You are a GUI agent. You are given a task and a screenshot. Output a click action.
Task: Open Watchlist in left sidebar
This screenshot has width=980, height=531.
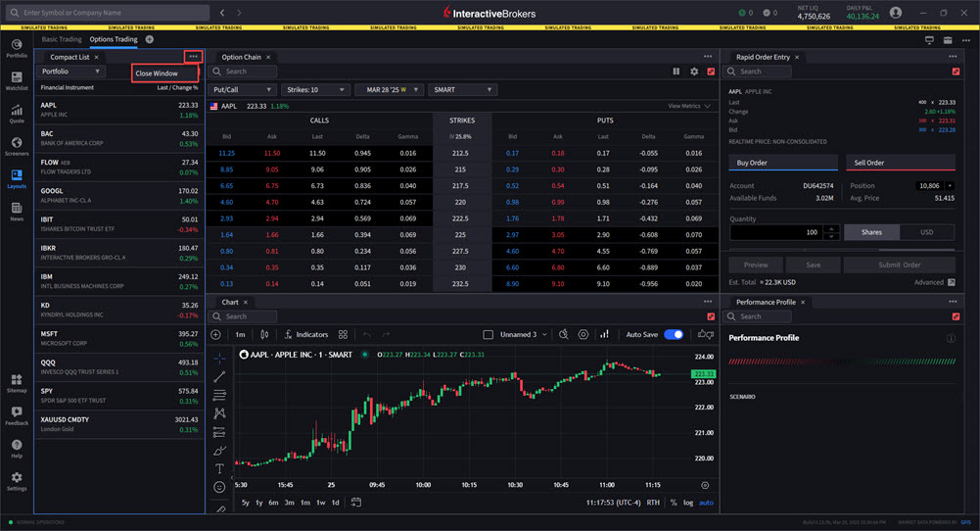pos(17,80)
